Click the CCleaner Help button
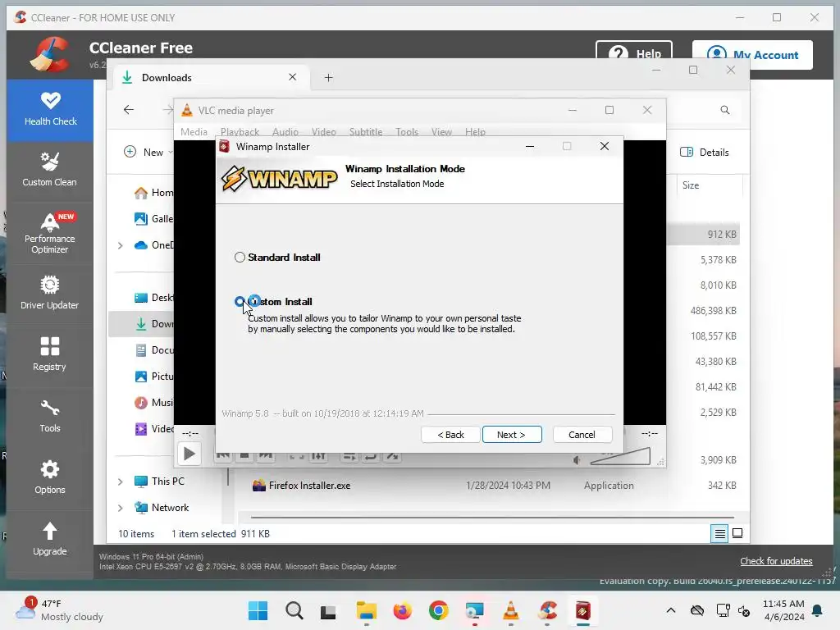840x630 pixels. pos(634,53)
